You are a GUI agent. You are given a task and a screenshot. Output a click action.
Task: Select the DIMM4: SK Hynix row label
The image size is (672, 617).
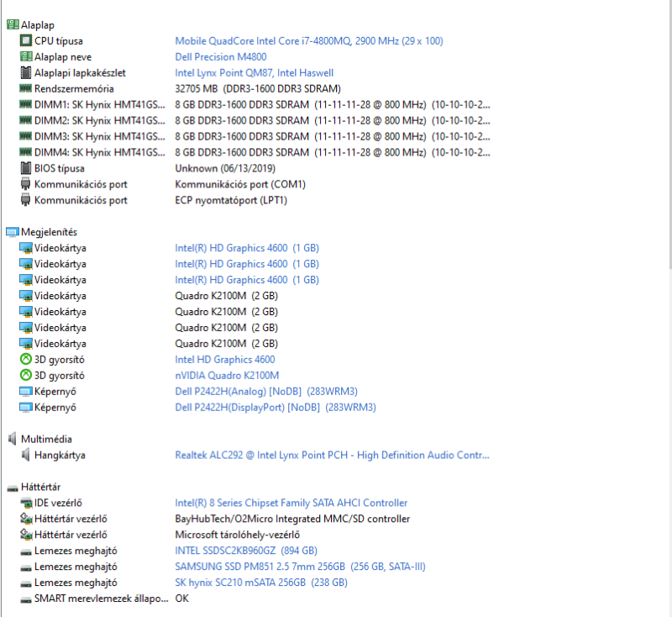click(99, 152)
